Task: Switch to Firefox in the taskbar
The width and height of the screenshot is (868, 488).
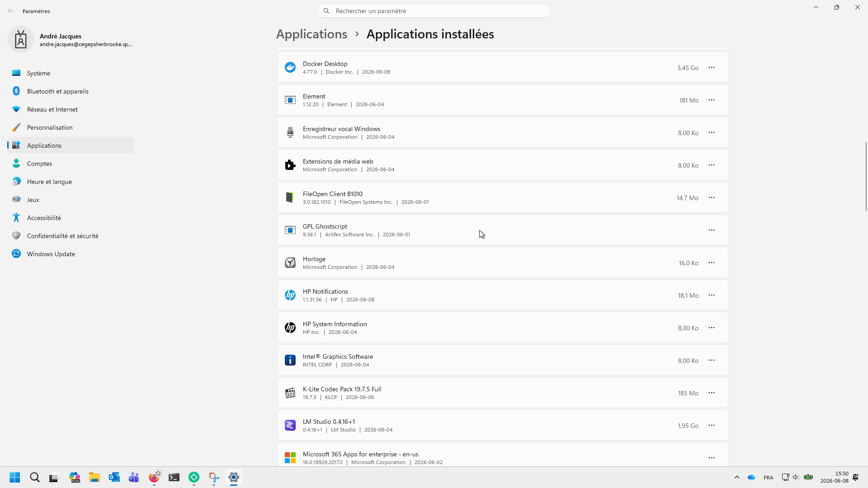Action: (x=154, y=478)
